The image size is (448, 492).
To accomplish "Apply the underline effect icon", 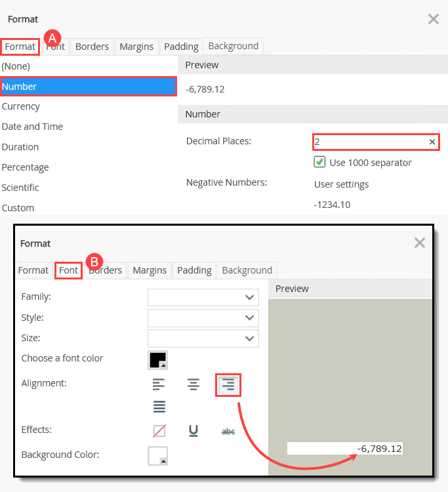I will pos(193,430).
